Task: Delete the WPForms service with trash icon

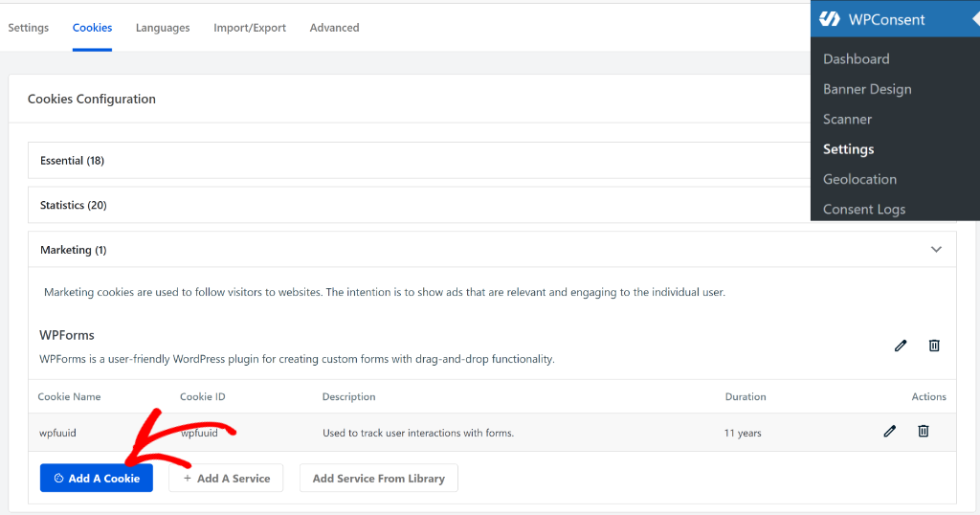Action: [934, 346]
